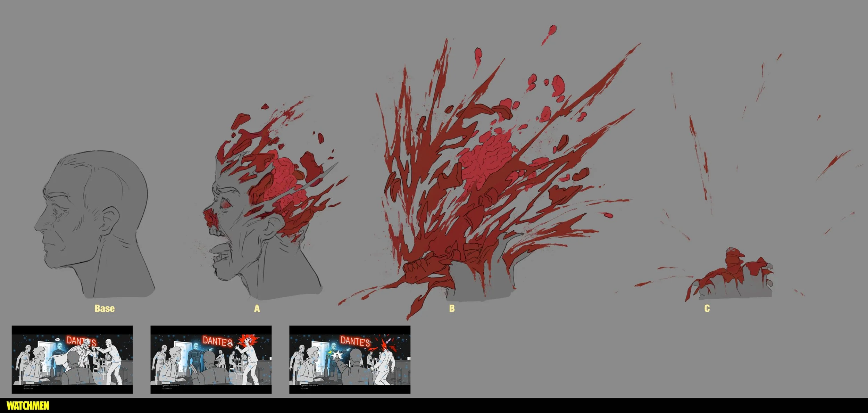
Task: Click the 'Base' label
Action: pyautogui.click(x=105, y=308)
